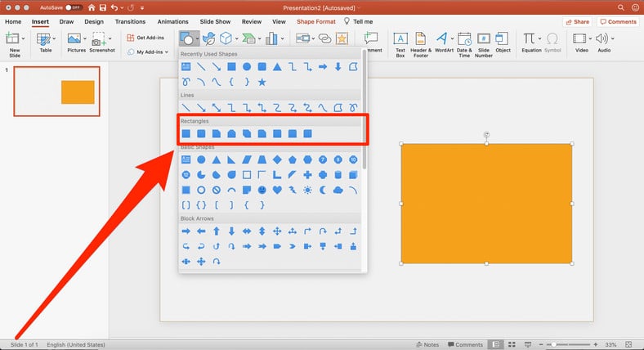Open the Draw tab
Viewport: 644px width, 350px height.
(66, 21)
